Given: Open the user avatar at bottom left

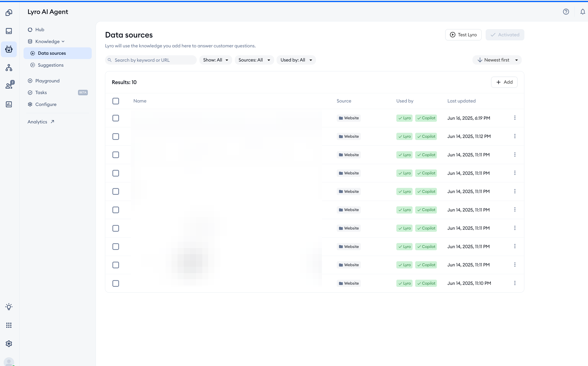Looking at the screenshot, I should (x=9, y=362).
